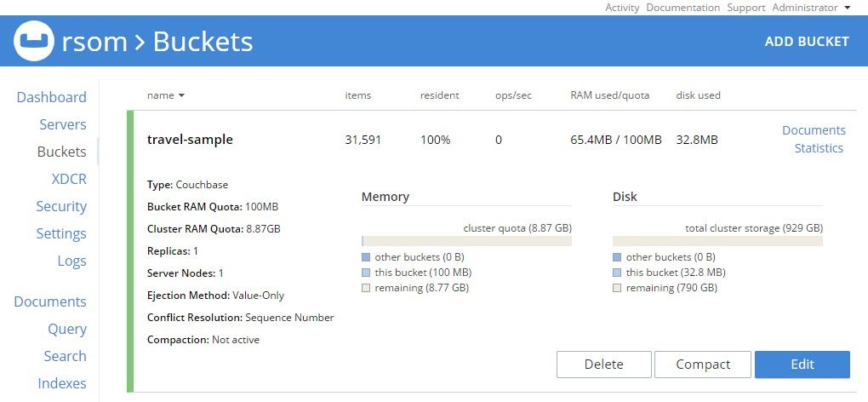Go to Dashboard in sidebar

[x=51, y=97]
